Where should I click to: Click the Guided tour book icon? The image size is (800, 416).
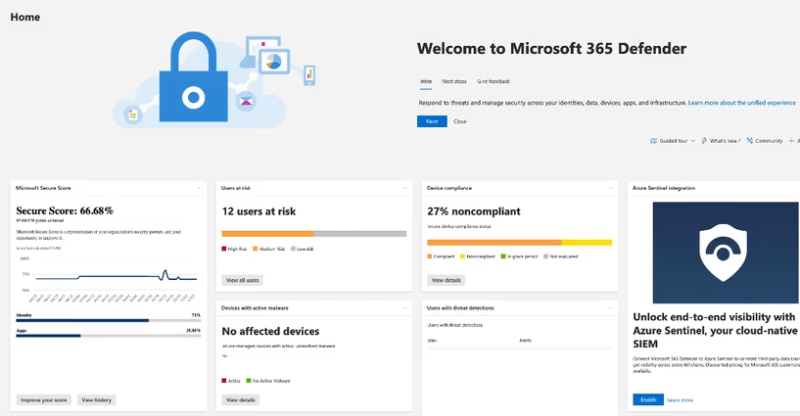653,141
